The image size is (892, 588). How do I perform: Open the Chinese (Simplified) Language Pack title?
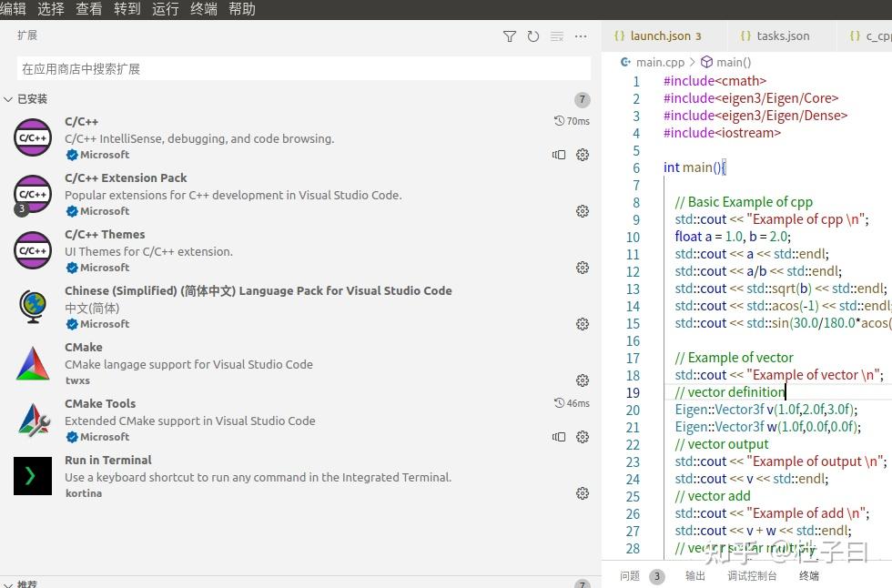(258, 290)
